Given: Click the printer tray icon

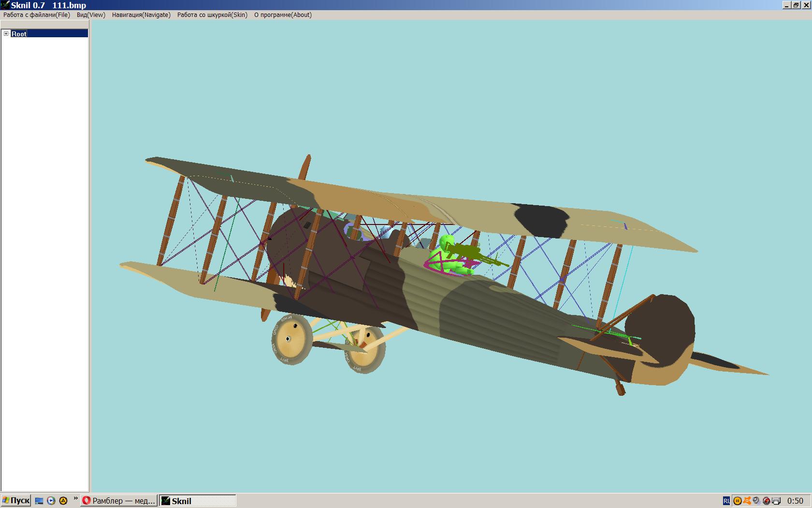Looking at the screenshot, I should (776, 501).
